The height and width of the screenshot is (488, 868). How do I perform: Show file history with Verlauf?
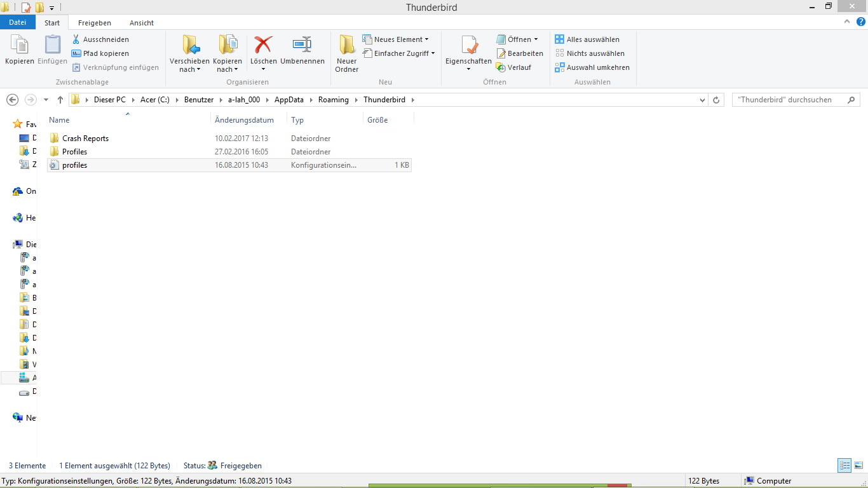point(514,67)
